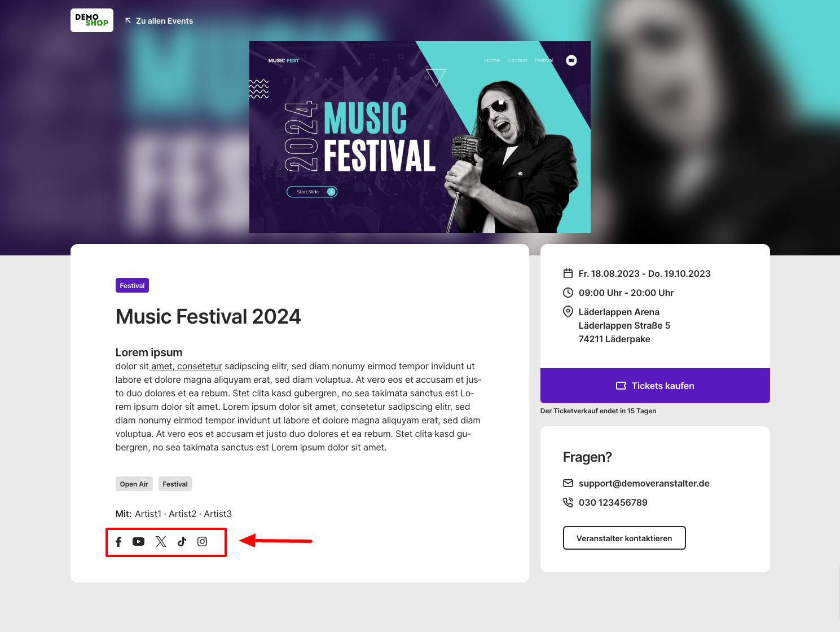Open the Music Festival banner image
This screenshot has height=632, width=840.
[x=420, y=137]
